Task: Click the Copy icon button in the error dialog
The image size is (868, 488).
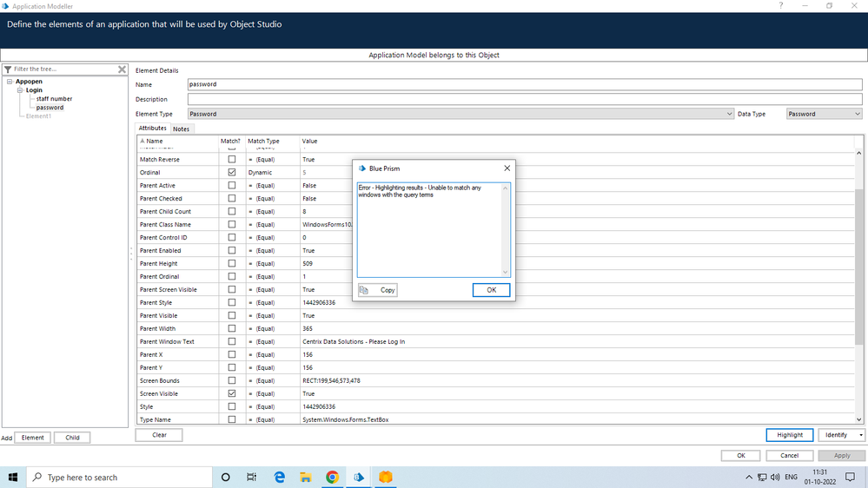Action: tap(378, 290)
